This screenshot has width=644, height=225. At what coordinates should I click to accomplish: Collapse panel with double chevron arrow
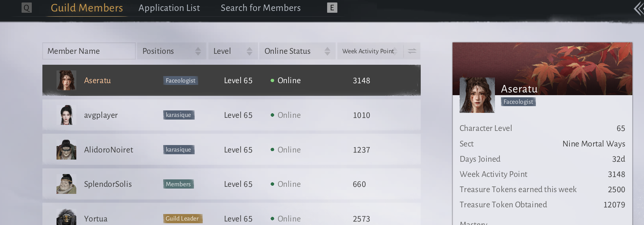[639, 8]
